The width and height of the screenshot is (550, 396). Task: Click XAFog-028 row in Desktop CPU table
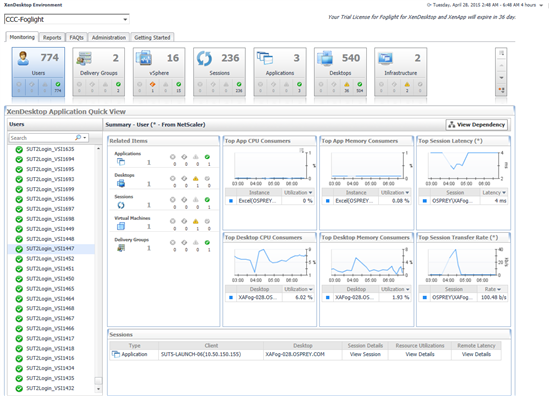269,297
